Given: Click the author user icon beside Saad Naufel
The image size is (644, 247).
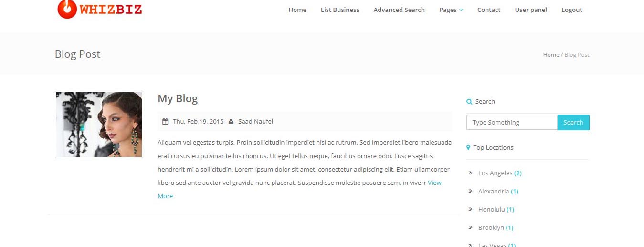Looking at the screenshot, I should point(231,122).
